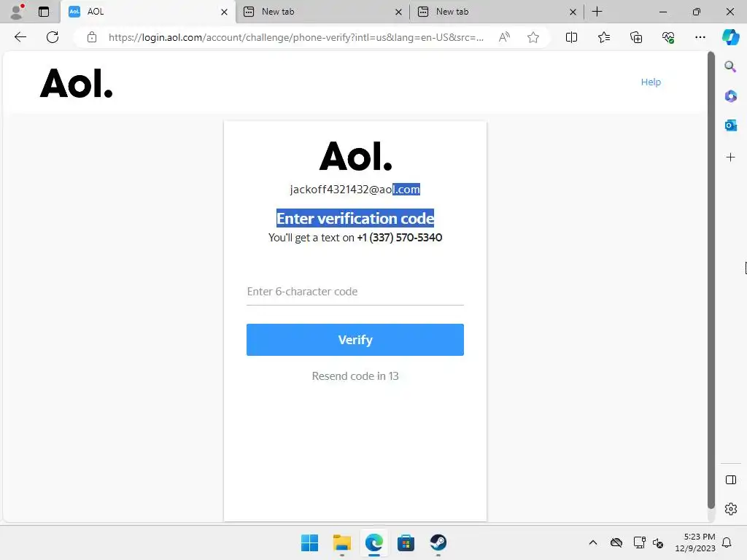Switch to the middle New tab
The image size is (747, 560).
click(322, 12)
